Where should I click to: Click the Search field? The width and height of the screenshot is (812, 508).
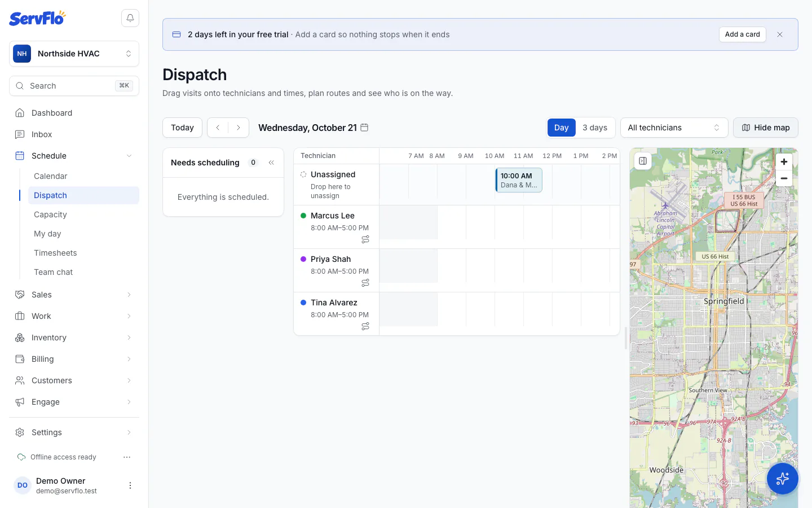74,86
